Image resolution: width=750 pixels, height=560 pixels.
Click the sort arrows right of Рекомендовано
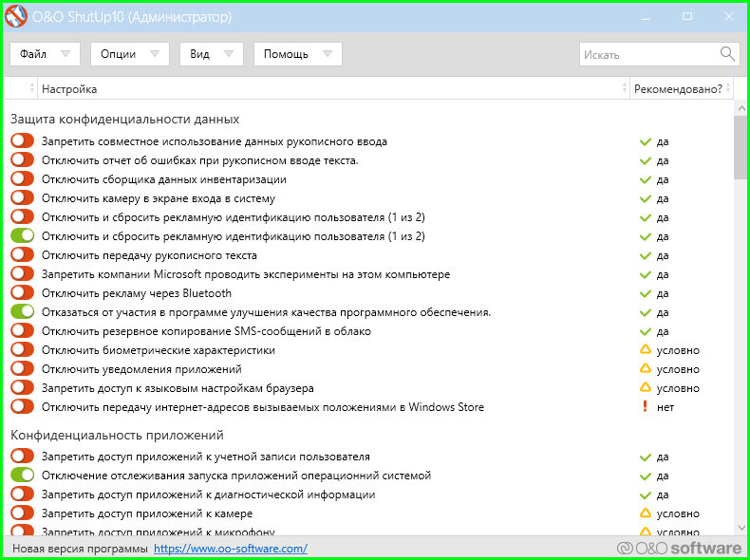pos(728,88)
